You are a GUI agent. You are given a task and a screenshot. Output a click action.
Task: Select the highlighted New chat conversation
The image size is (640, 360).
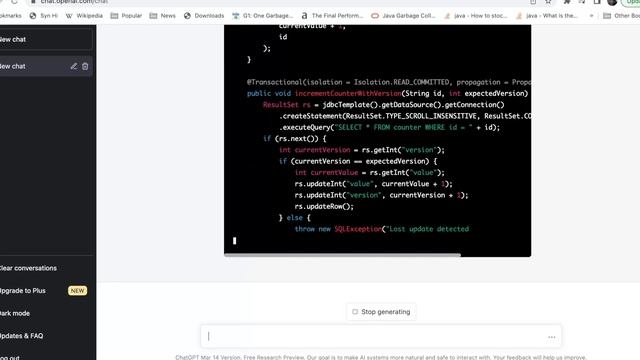pyautogui.click(x=46, y=66)
